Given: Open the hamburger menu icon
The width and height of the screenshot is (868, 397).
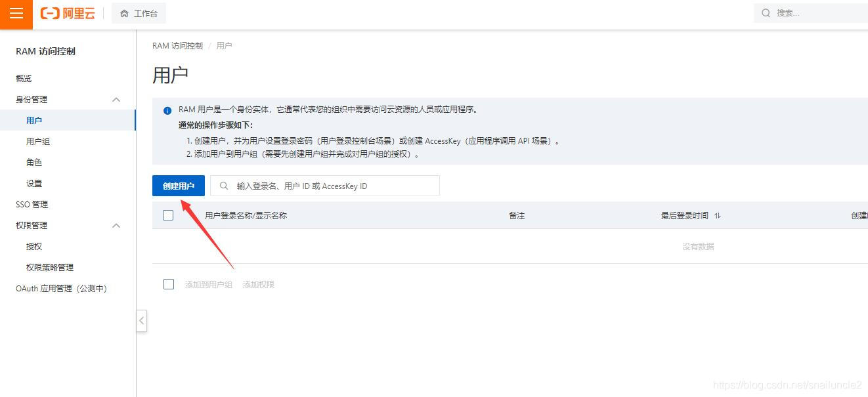Looking at the screenshot, I should tap(16, 14).
